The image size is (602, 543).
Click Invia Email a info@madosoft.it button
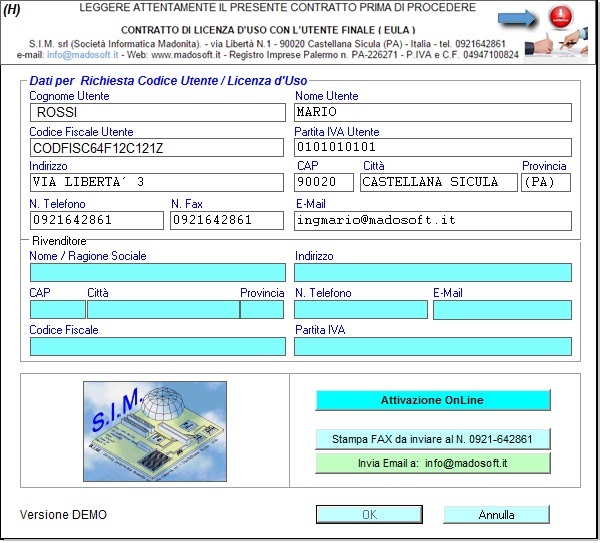tap(433, 463)
